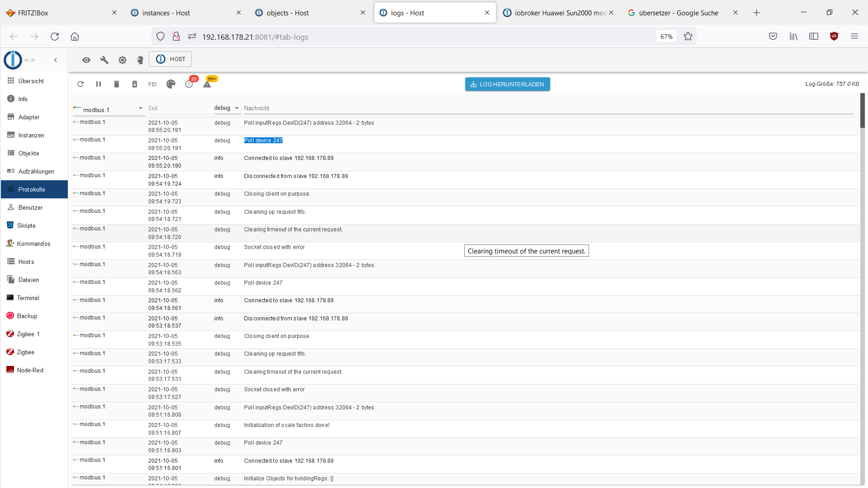Close the logs - Host tab

pos(487,13)
